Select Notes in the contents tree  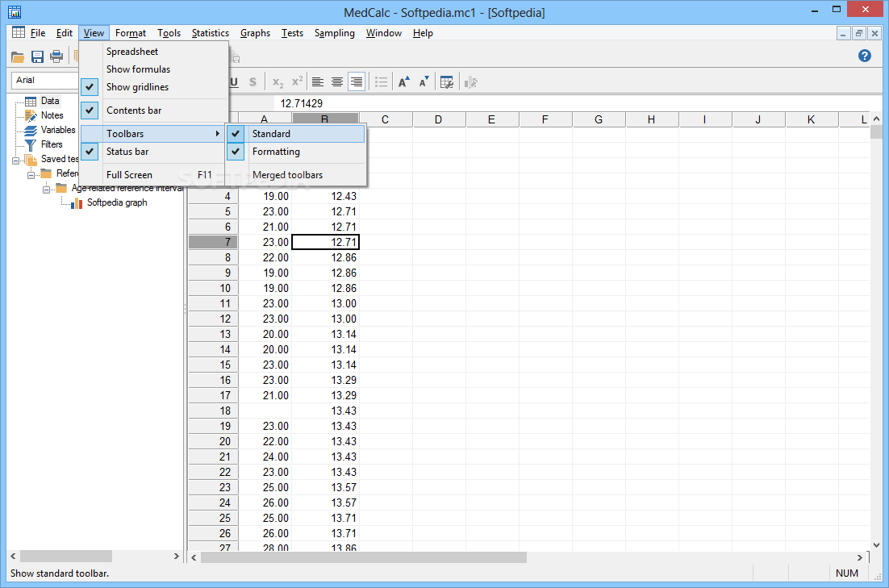click(52, 115)
